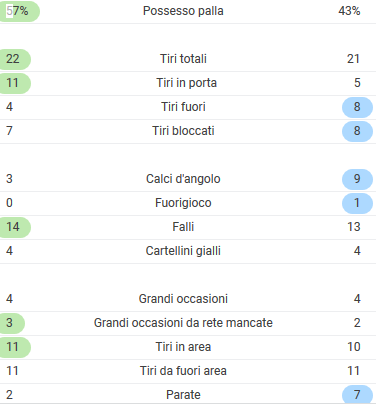Click the green 11 Tiri in porta badge
Viewport: 376px width, 412px height.
[15, 83]
